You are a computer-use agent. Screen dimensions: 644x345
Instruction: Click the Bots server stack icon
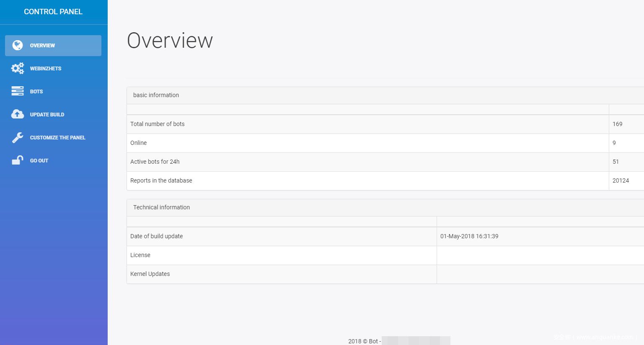(18, 91)
